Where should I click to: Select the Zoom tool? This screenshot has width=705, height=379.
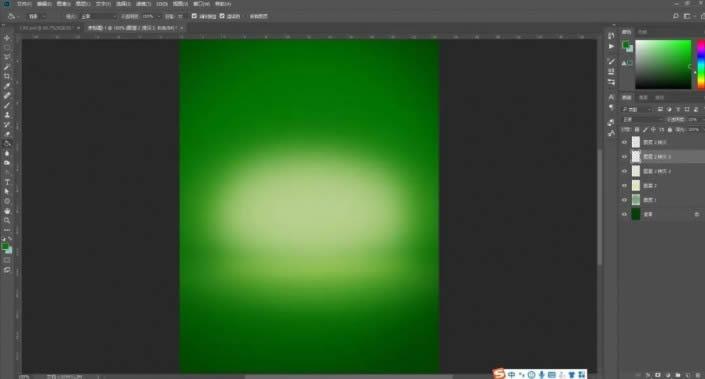pyautogui.click(x=7, y=220)
